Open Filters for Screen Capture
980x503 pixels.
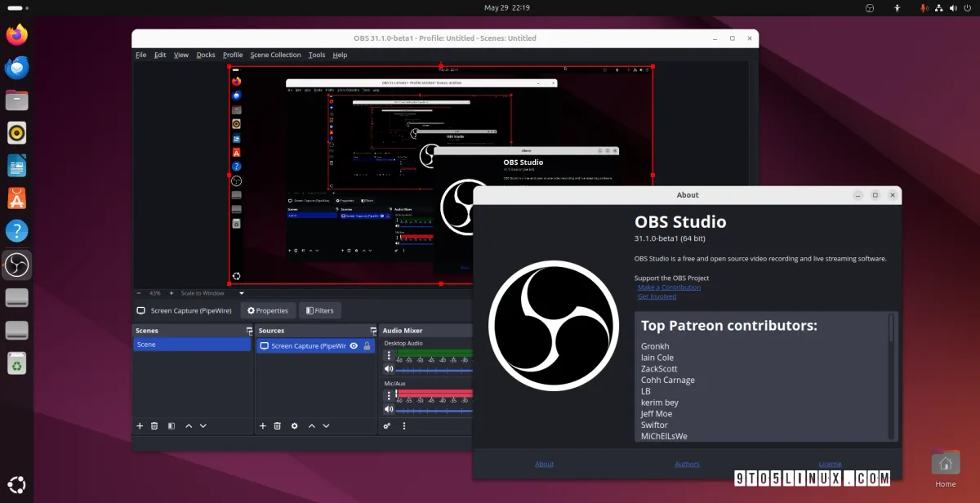(319, 310)
